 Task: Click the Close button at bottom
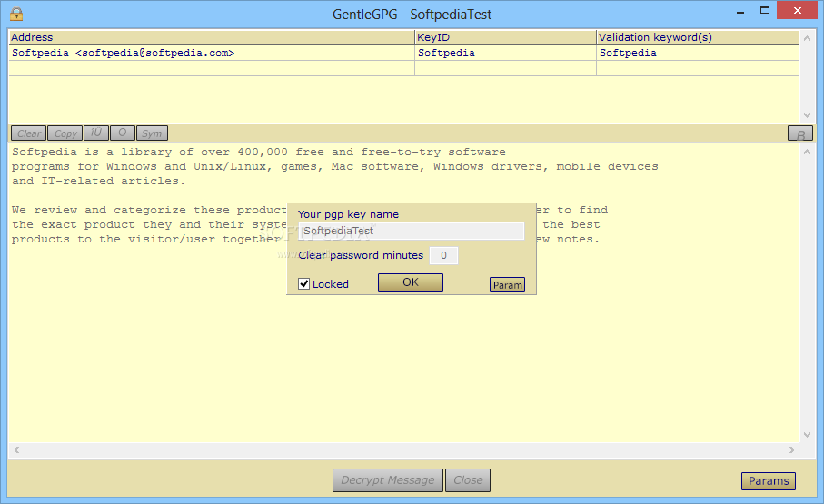point(468,480)
